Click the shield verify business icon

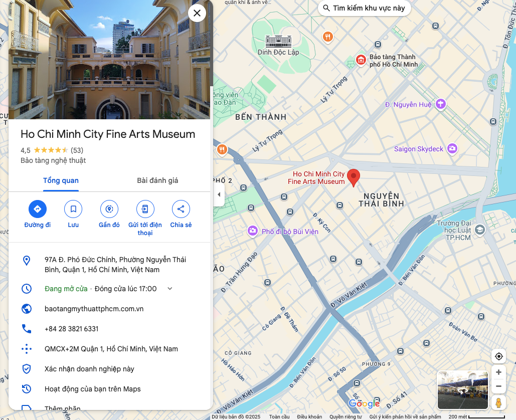pos(27,369)
